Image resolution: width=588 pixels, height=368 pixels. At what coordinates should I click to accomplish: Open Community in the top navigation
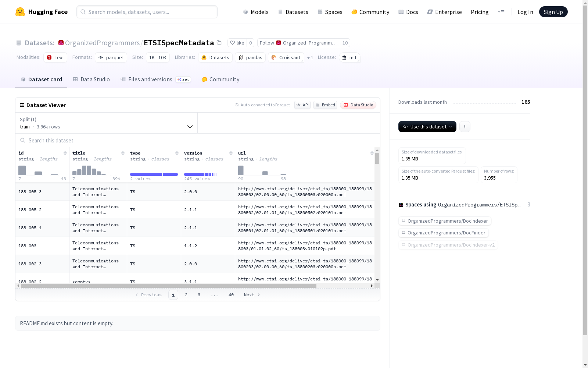370,12
